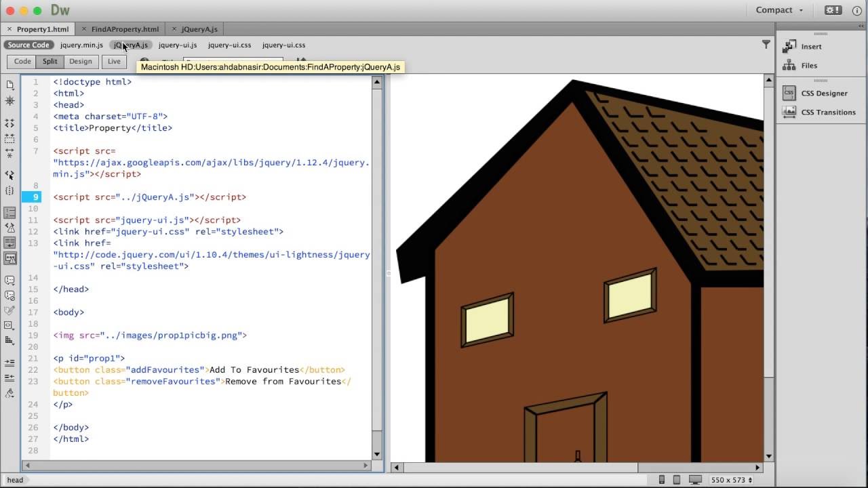868x488 pixels.
Task: Switch to the Property1.html document tab
Action: 43,29
